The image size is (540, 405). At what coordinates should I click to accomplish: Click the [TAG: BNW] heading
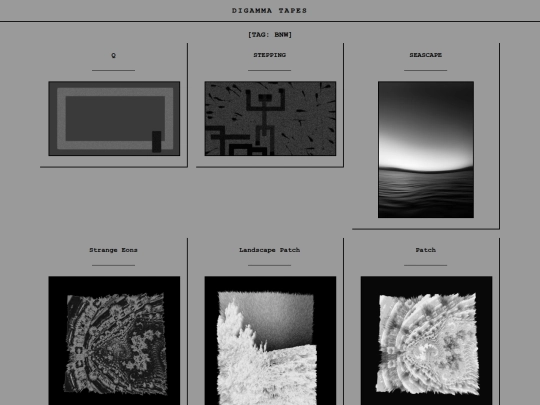[270, 34]
